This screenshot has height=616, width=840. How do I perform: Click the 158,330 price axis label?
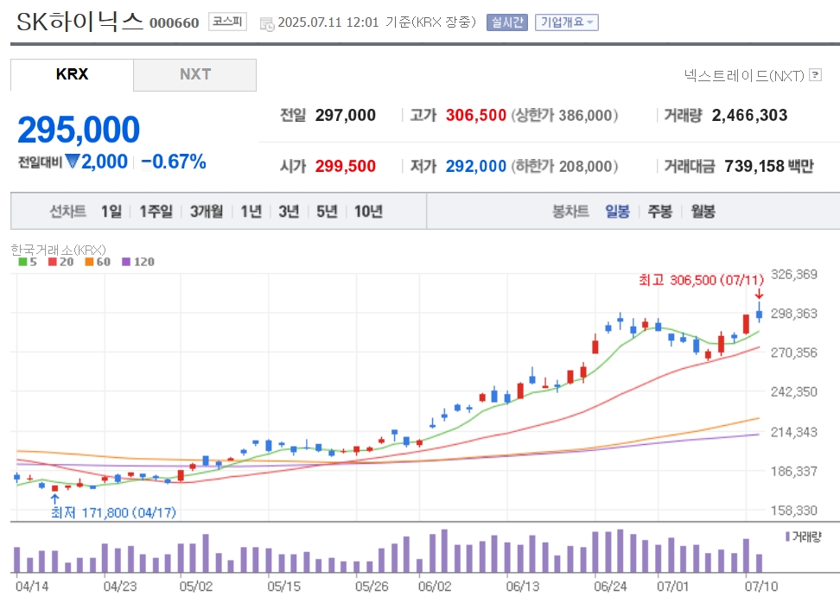point(794,511)
